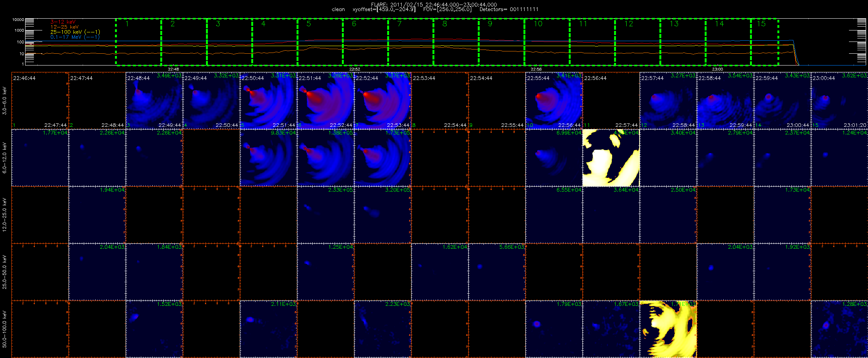Select interval 2 box in light curve
The image size is (868, 358).
pos(184,42)
